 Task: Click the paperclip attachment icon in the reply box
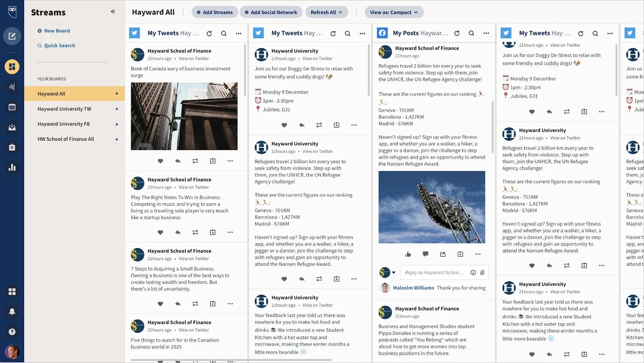[x=482, y=272]
